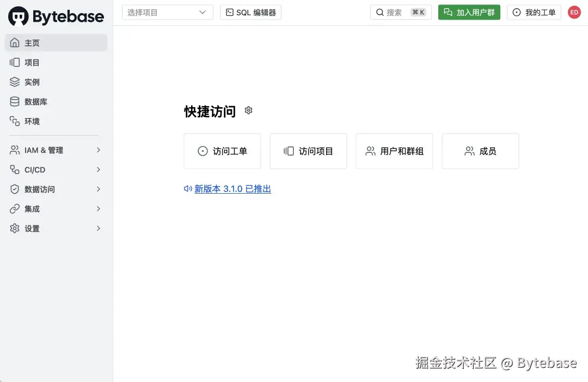Open the SQL 编辑器 from the top toolbar
The height and width of the screenshot is (382, 588).
250,12
